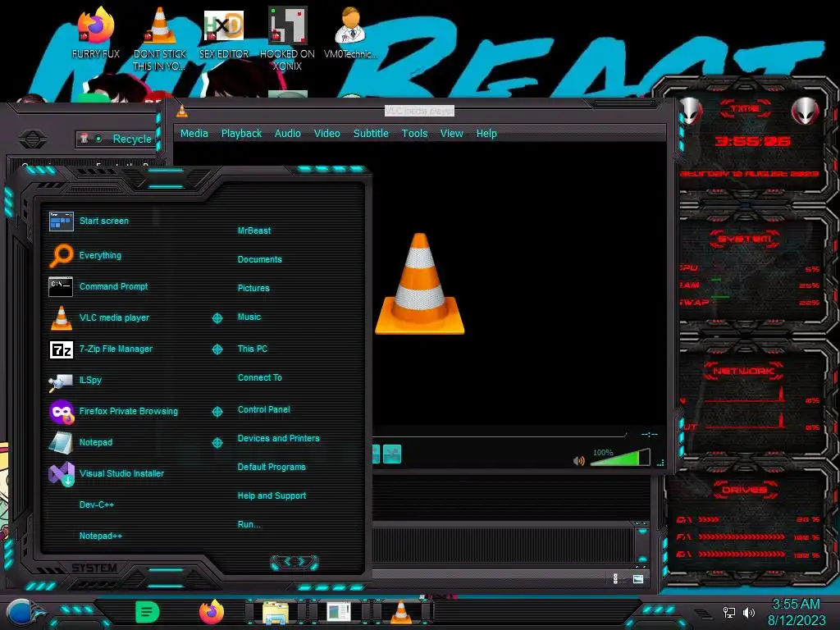This screenshot has height=630, width=840.
Task: Launch Dev-C++ from start menu
Action: coord(97,504)
